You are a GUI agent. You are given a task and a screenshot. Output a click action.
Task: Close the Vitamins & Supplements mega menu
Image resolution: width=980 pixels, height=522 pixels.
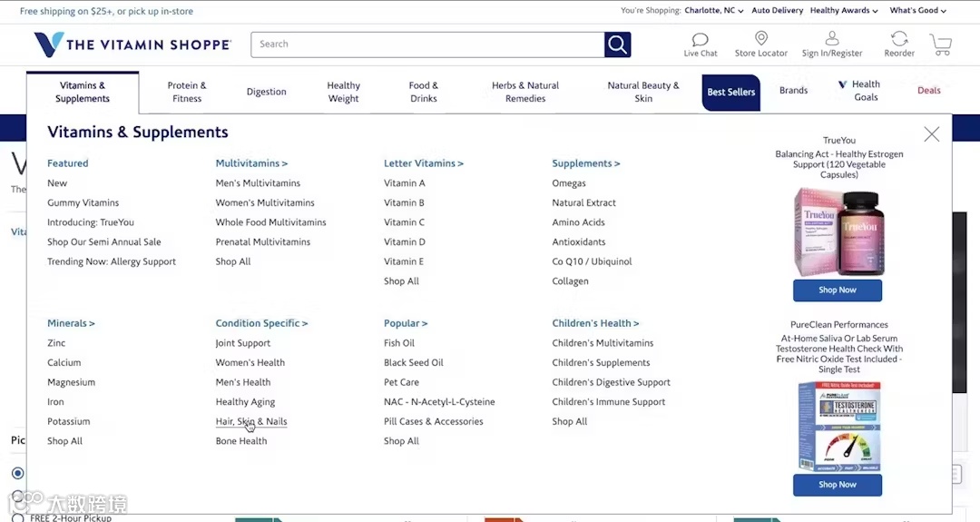coord(931,133)
